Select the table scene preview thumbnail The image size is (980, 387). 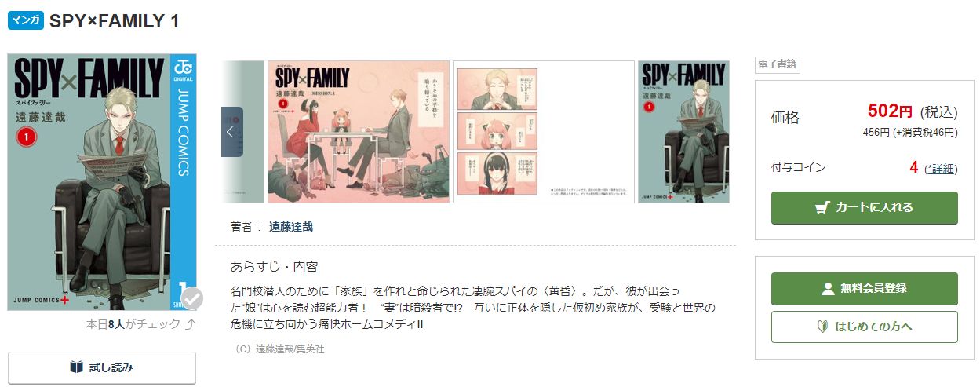[x=359, y=132]
